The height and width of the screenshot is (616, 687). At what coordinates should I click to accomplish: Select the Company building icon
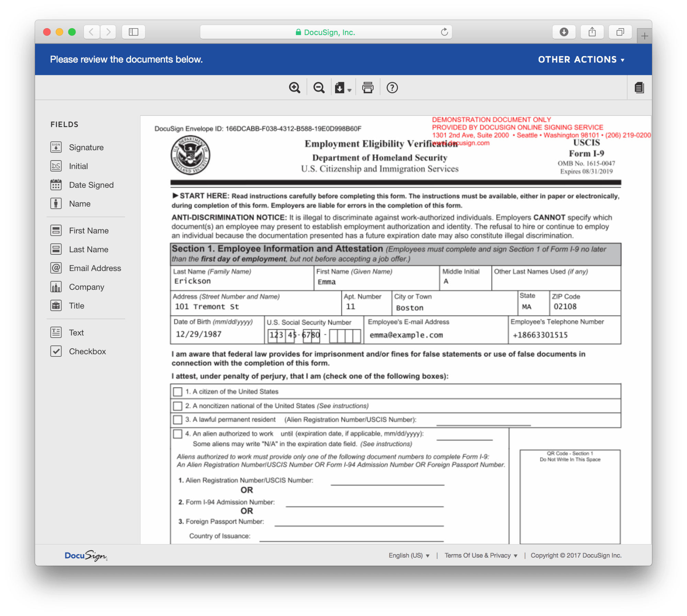coord(56,287)
